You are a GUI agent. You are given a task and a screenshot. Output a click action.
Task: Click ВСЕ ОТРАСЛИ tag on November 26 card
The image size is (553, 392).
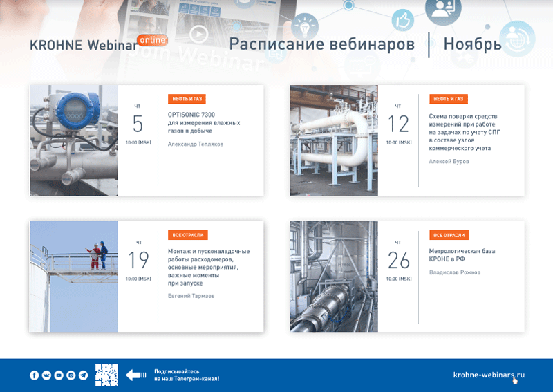coord(449,235)
